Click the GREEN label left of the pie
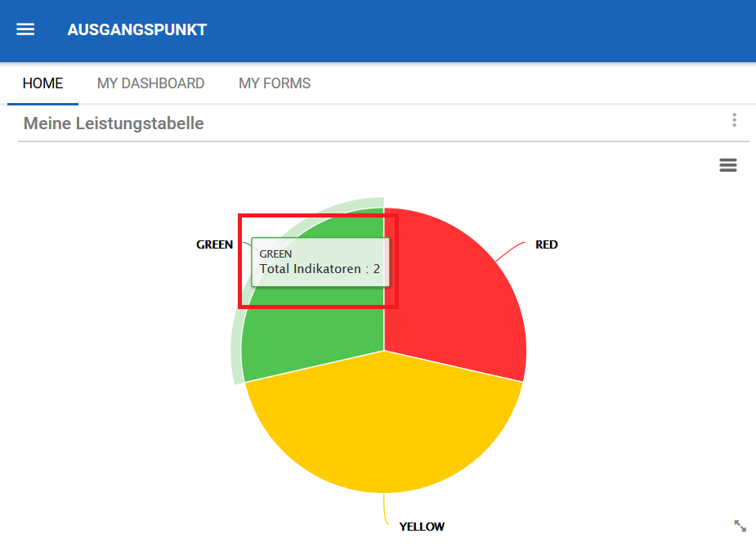The width and height of the screenshot is (756, 547). tap(214, 244)
